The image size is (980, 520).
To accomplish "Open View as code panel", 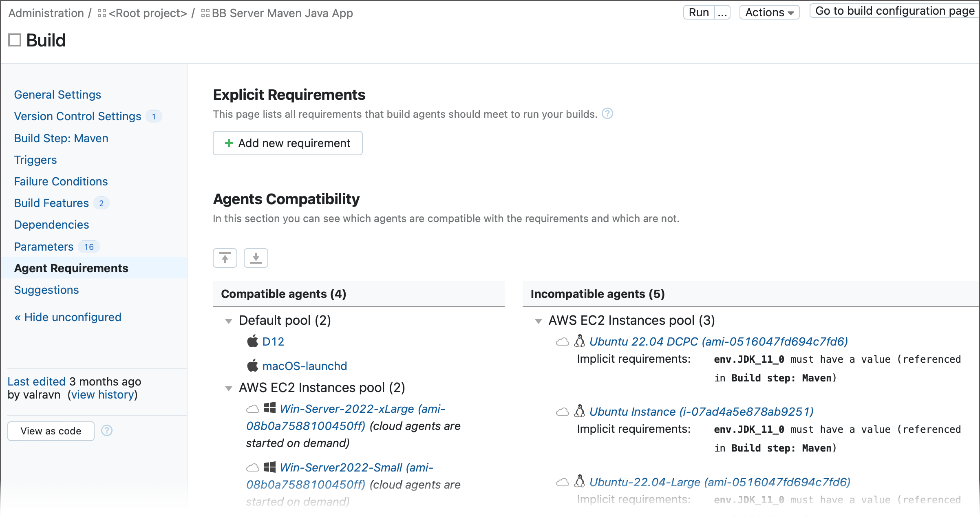I will tap(51, 431).
